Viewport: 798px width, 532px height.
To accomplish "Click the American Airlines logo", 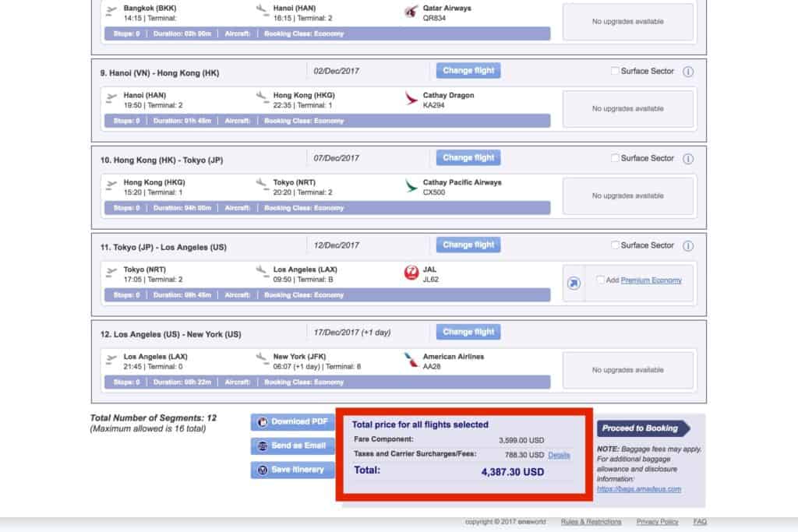I will [411, 359].
